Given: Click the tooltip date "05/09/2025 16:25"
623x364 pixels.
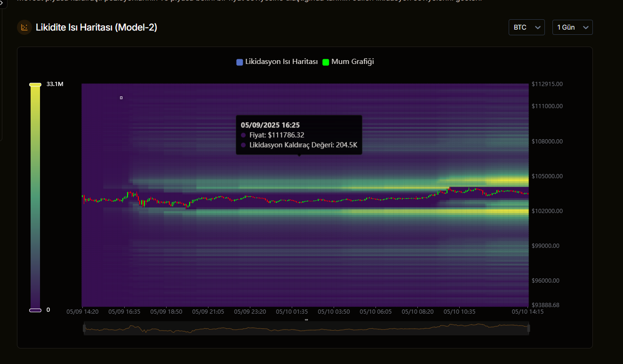Looking at the screenshot, I should click(271, 125).
